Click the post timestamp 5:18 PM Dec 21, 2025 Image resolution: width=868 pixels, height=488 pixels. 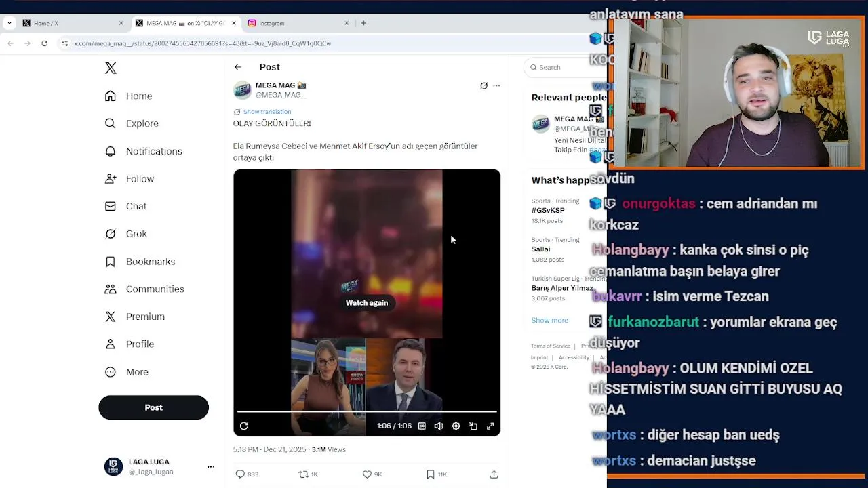pos(269,449)
